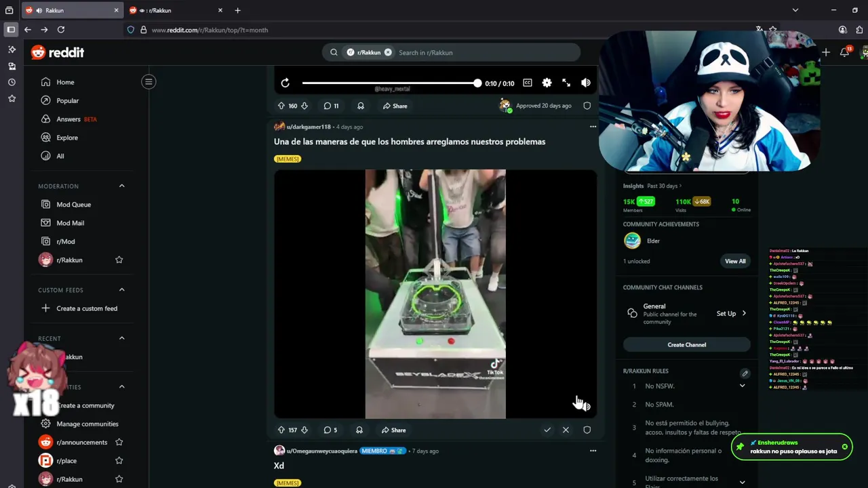Collapse the Custom Feeds section
This screenshot has width=868, height=488.
click(122, 289)
